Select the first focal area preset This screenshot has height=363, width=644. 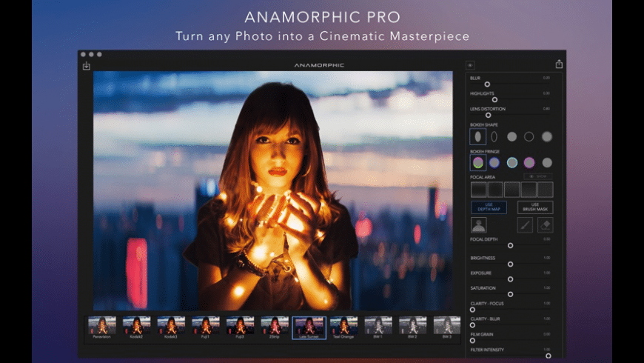coord(478,190)
